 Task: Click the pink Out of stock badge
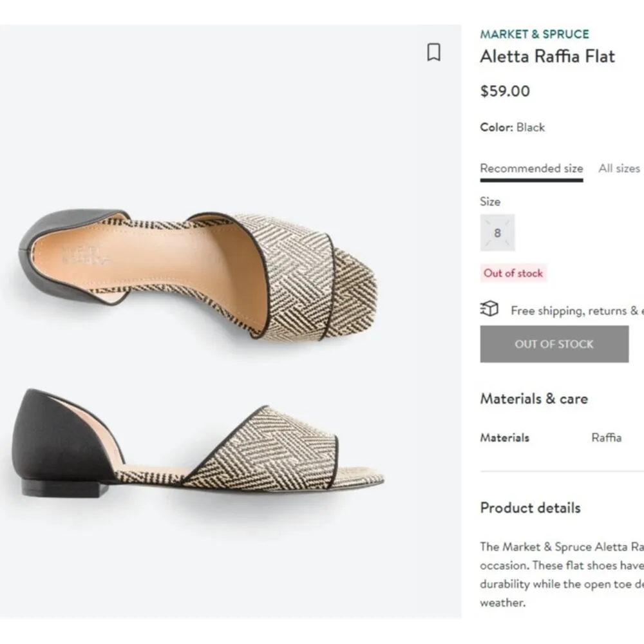(x=513, y=273)
